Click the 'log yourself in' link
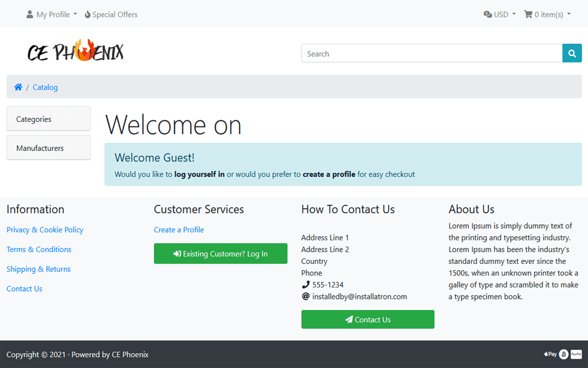Viewport: 588px width, 368px height. (x=199, y=174)
